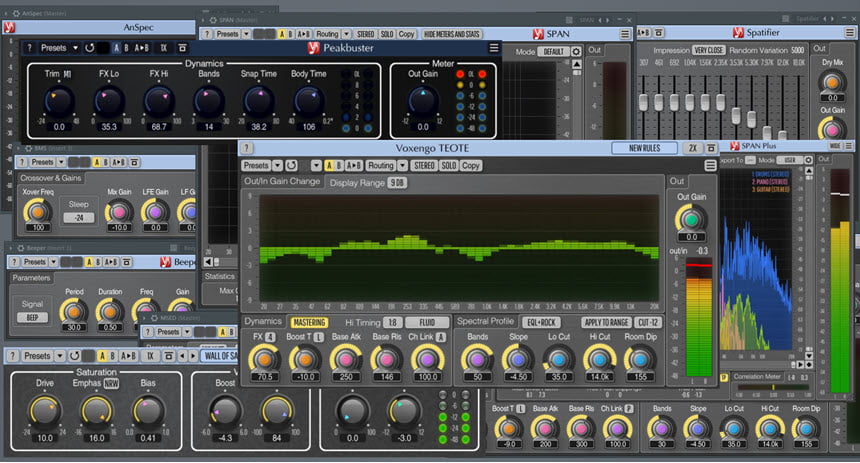Click BEEP signal button in Beeper

coord(32,318)
